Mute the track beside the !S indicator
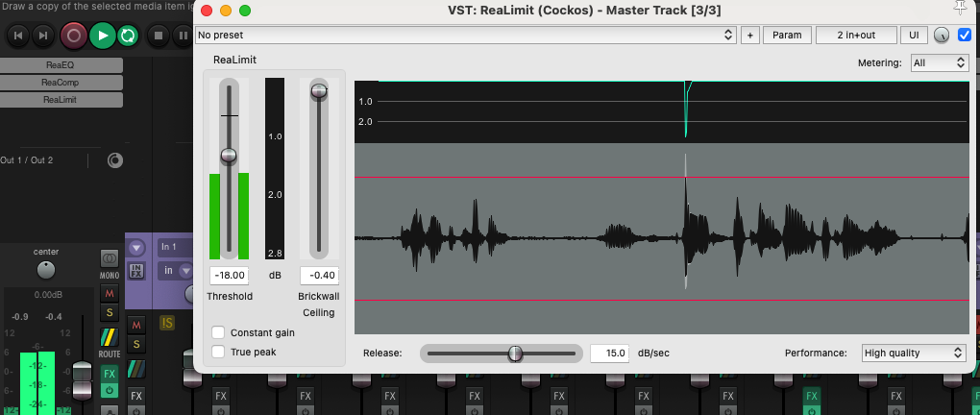Screen dimensions: 980x415 [x=136, y=325]
